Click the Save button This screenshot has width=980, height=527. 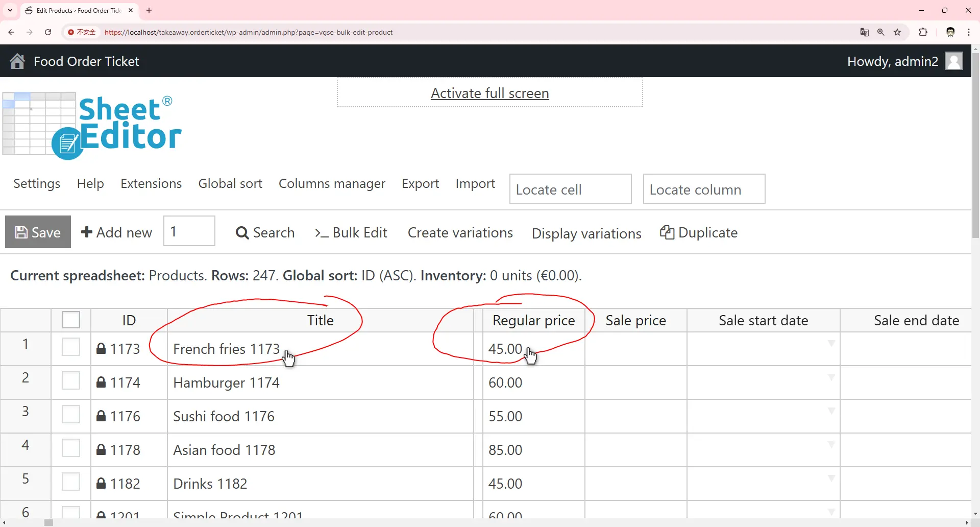(x=38, y=232)
